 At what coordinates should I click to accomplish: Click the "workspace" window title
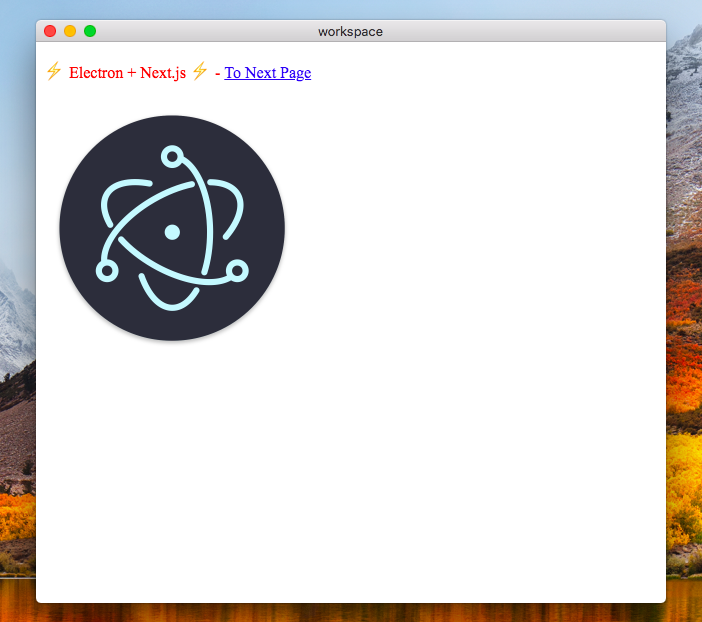(350, 32)
